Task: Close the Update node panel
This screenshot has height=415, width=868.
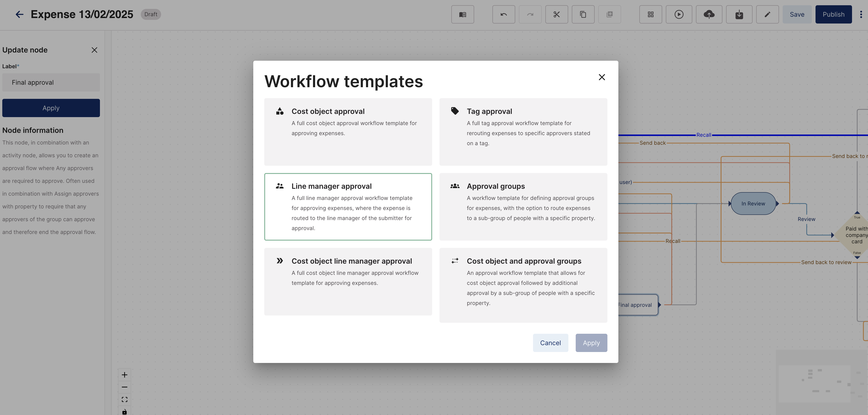Action: (94, 50)
